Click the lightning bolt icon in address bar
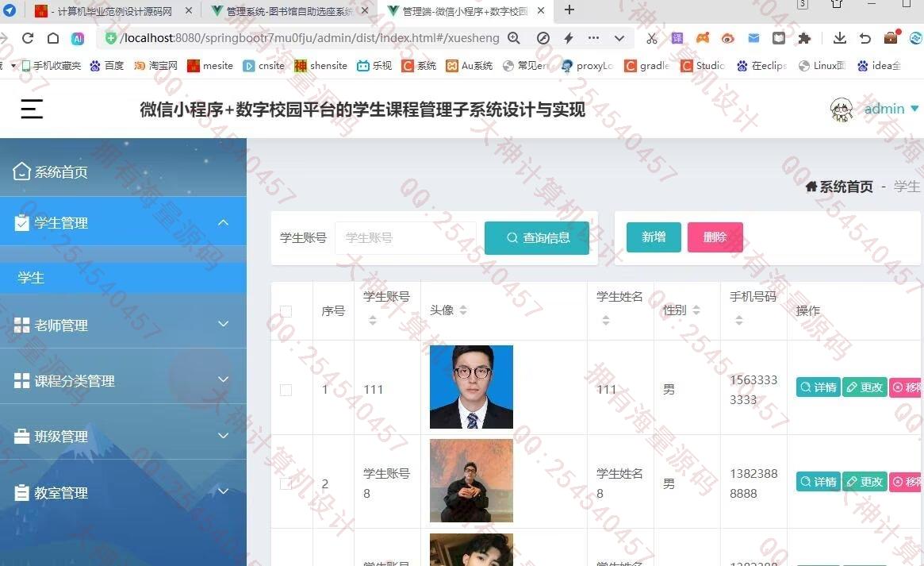Screen dimensions: 924x566 tap(569, 38)
